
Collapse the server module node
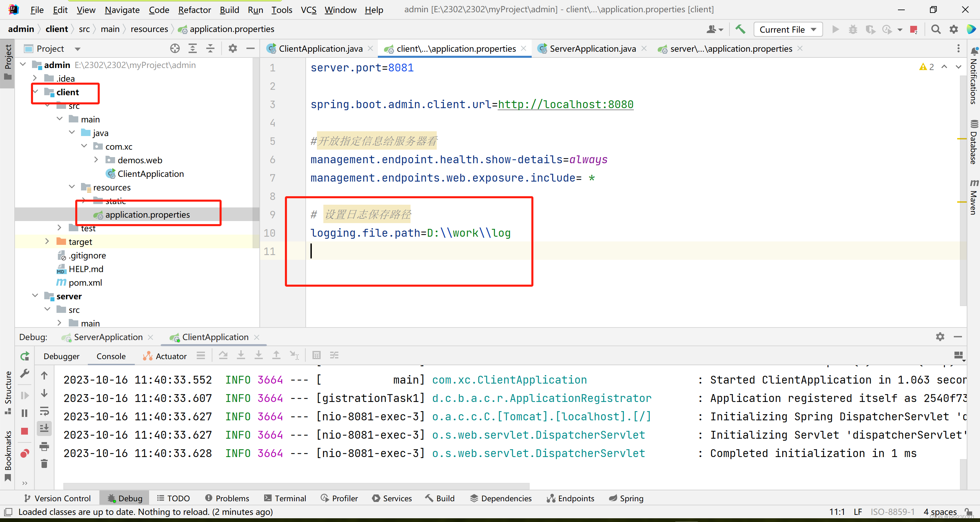pos(35,296)
